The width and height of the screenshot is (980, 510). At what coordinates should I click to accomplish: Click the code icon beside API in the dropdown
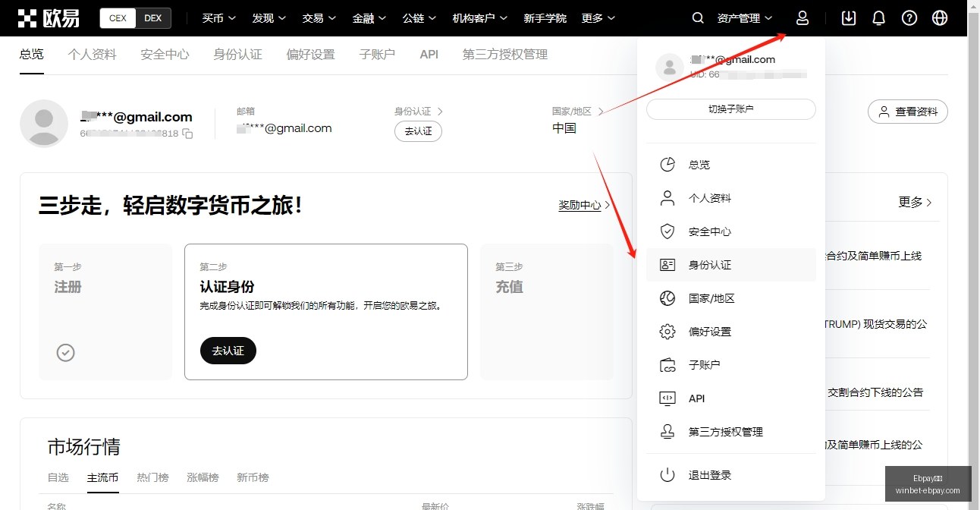pos(667,398)
